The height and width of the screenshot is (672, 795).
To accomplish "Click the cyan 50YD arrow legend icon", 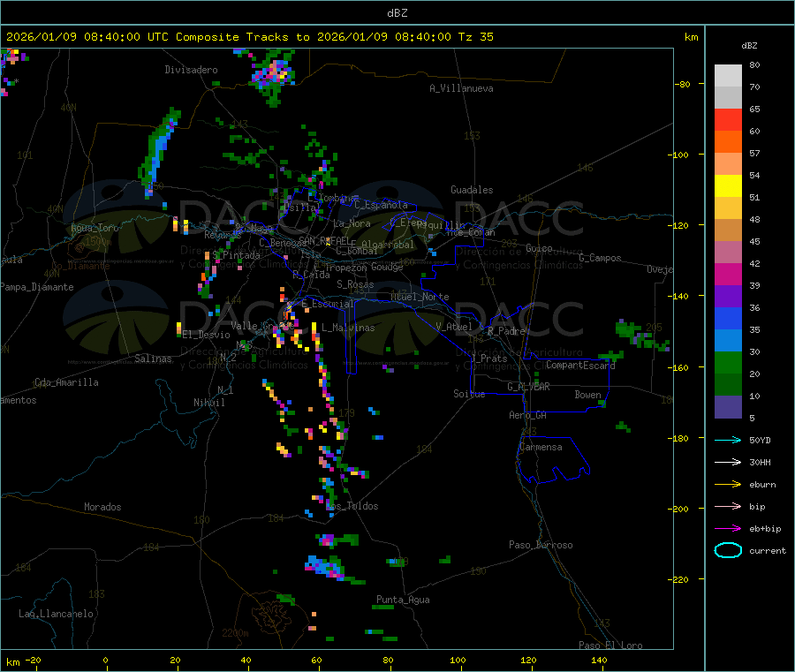I will tap(728, 440).
